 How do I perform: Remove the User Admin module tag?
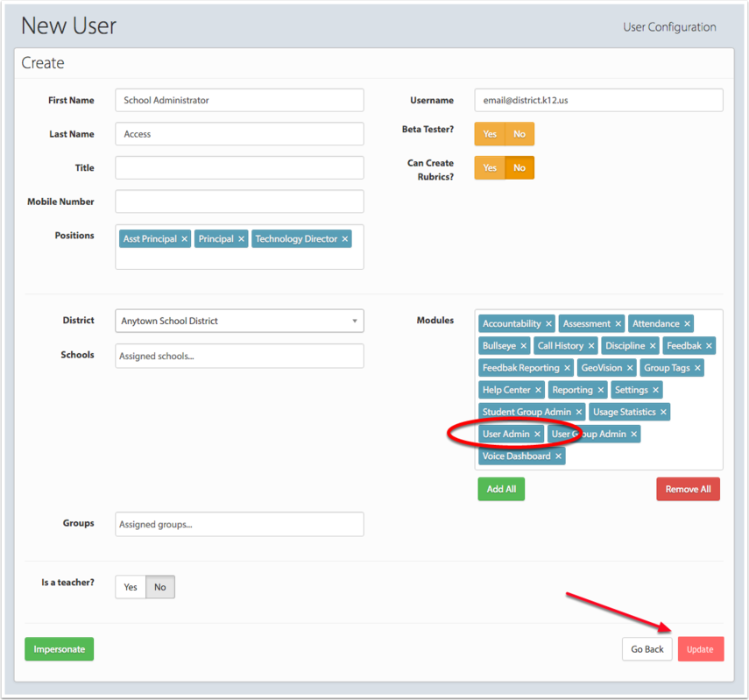[x=537, y=434]
